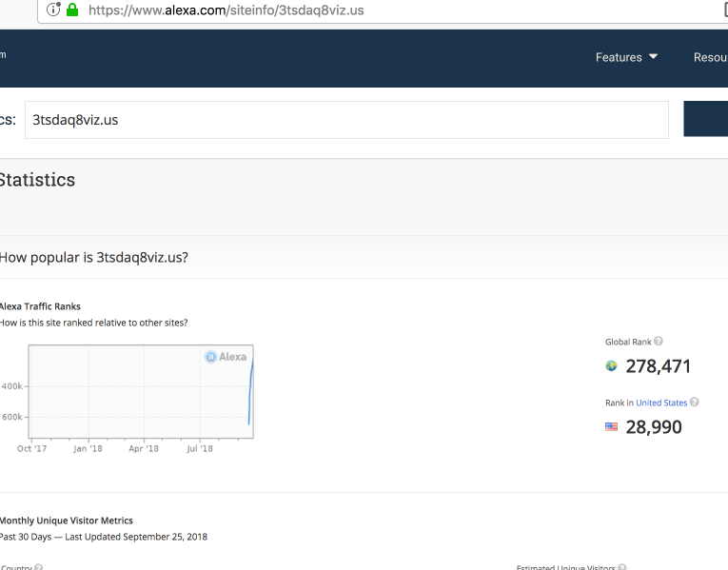Click the help icon beside Global Rank
728x570 pixels.
pyautogui.click(x=659, y=342)
